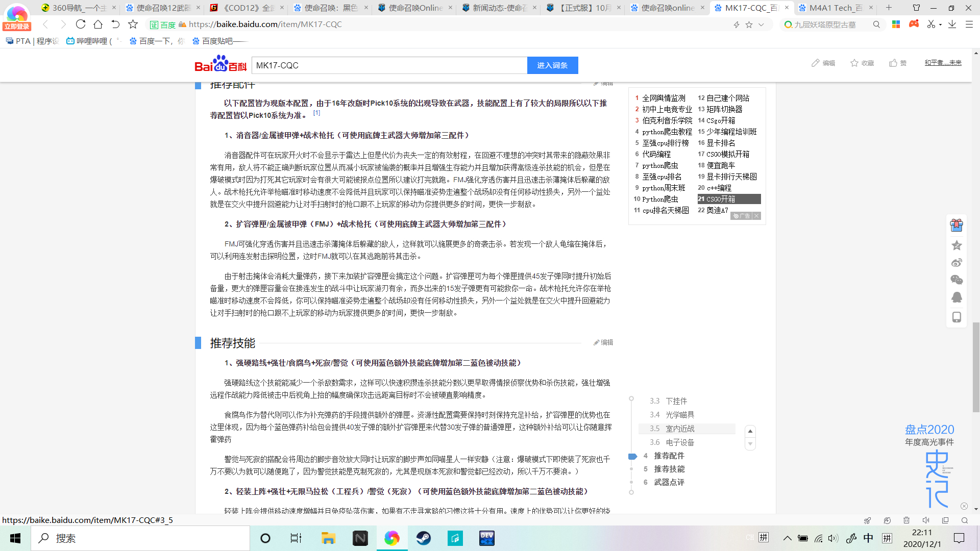Close the ad panel with X
The image size is (980, 551).
tap(756, 216)
